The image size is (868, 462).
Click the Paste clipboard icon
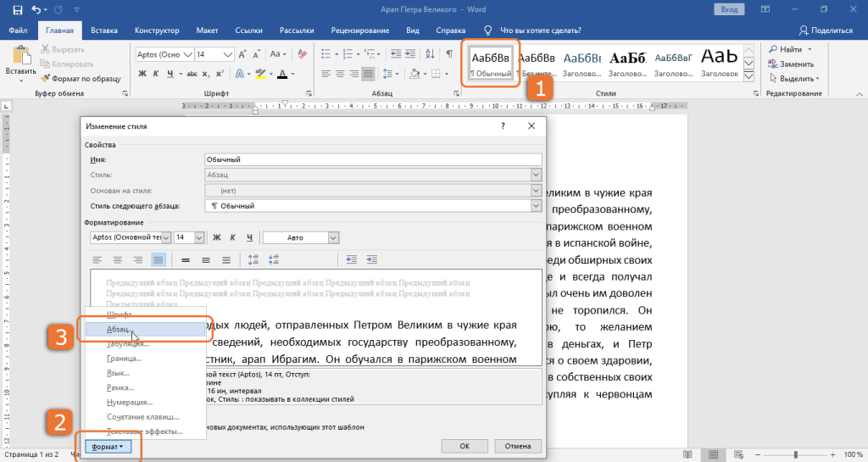tap(21, 55)
